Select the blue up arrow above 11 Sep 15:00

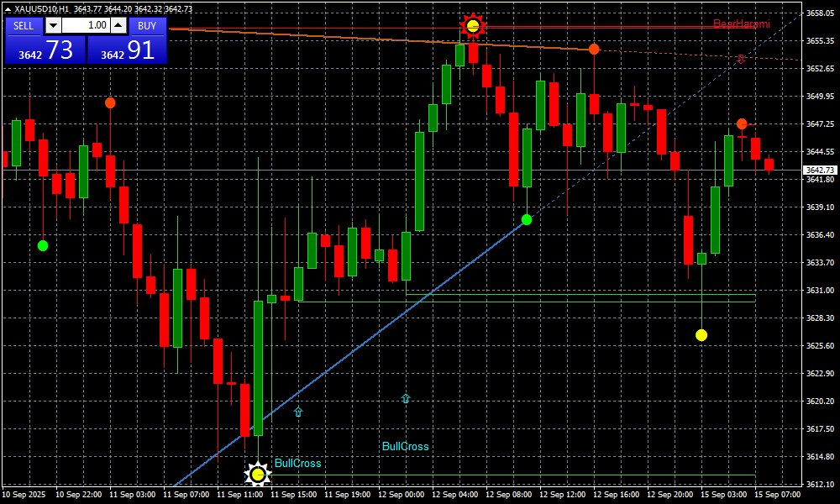[x=298, y=412]
